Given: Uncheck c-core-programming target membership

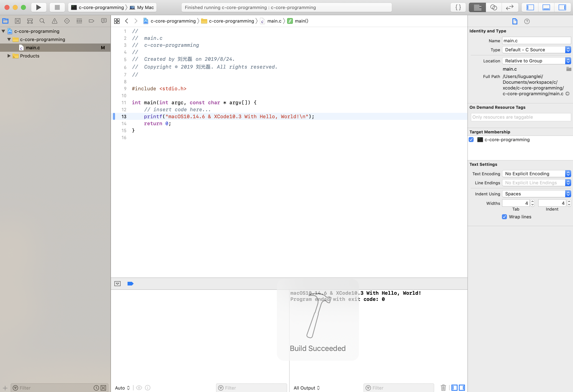Looking at the screenshot, I should pos(471,139).
